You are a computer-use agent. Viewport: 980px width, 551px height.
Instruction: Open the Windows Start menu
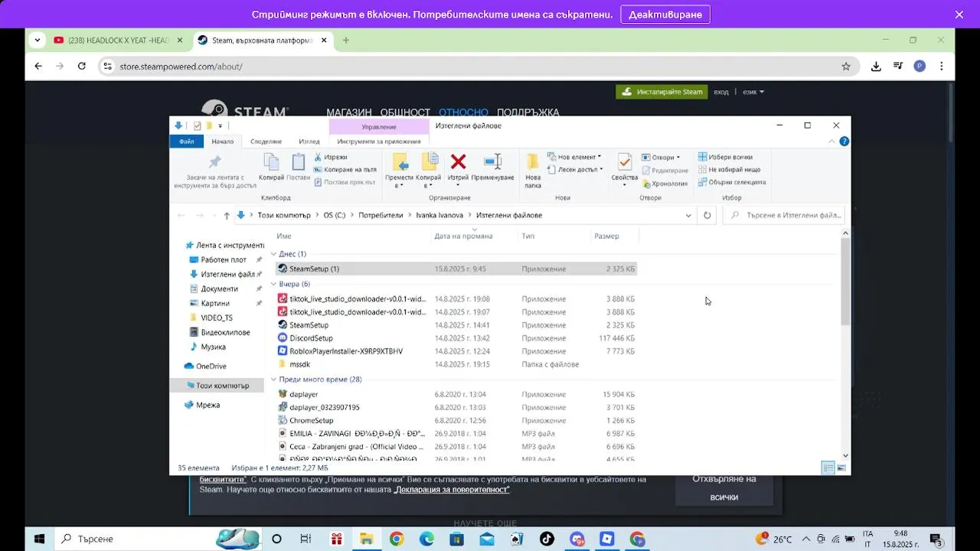pos(40,539)
